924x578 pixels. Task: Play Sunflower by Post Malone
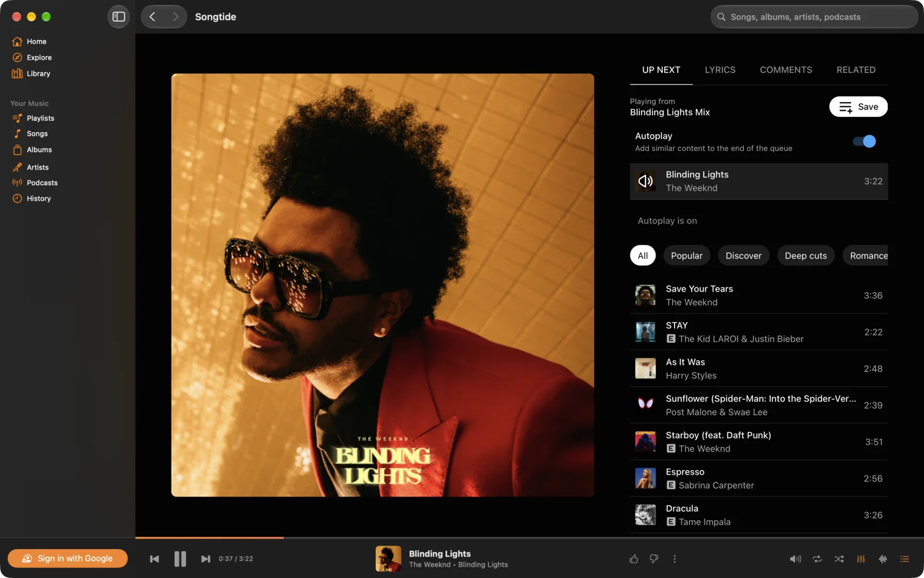[x=759, y=405]
